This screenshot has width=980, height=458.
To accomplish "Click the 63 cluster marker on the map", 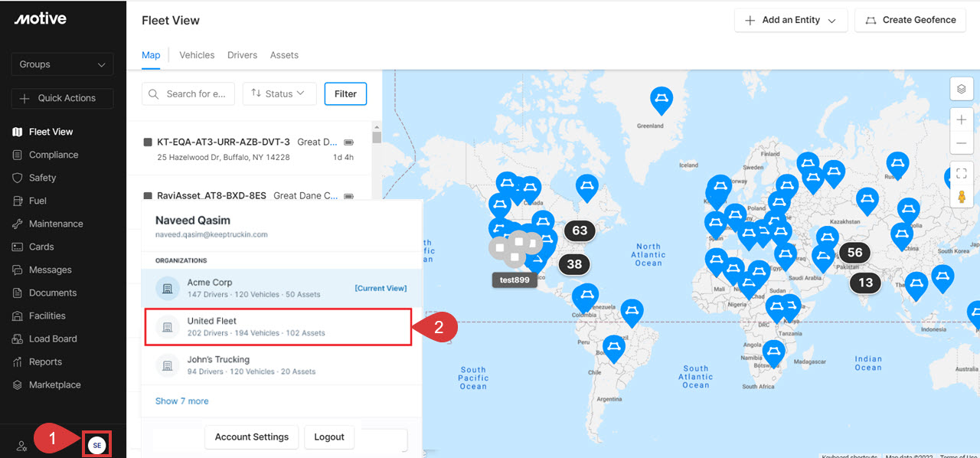I will click(x=580, y=231).
